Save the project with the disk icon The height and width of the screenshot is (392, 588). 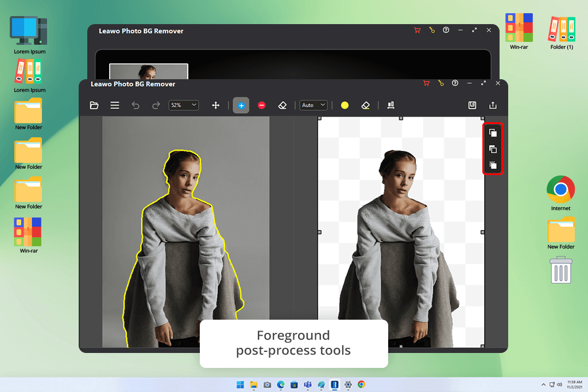point(472,105)
